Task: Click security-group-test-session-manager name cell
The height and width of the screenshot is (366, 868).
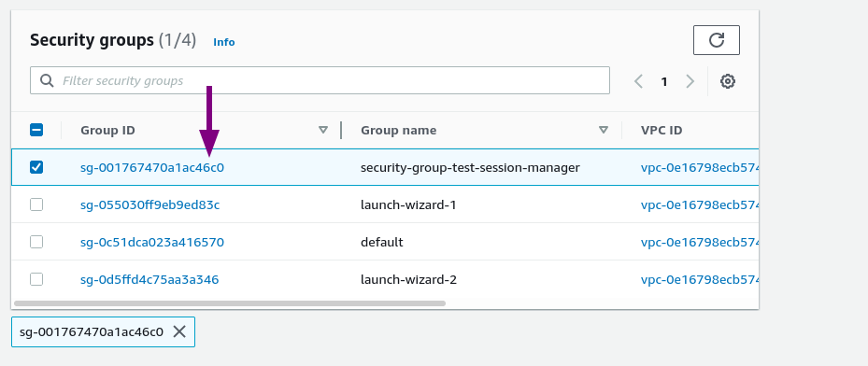Action: 470,167
